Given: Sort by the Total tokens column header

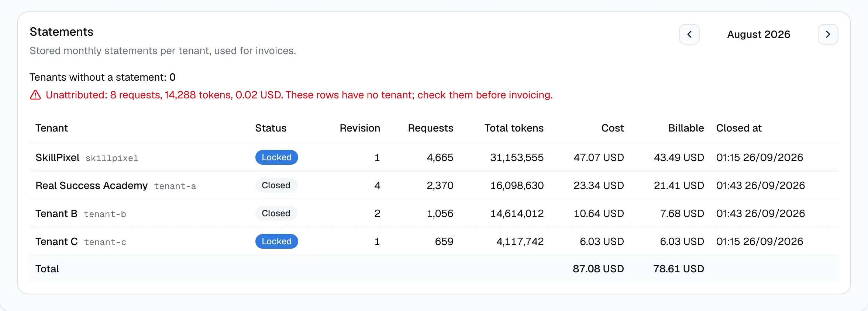Looking at the screenshot, I should point(514,128).
